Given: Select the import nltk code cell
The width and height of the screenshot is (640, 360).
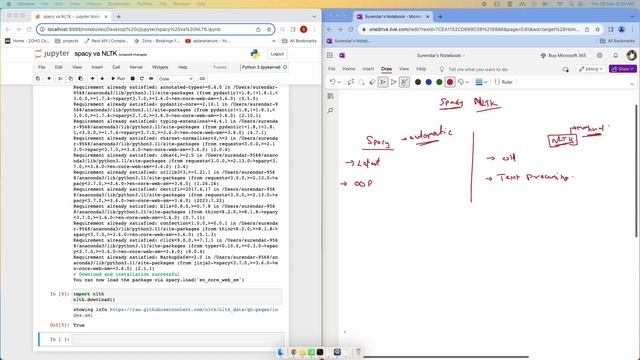Looking at the screenshot, I should pos(176,297).
